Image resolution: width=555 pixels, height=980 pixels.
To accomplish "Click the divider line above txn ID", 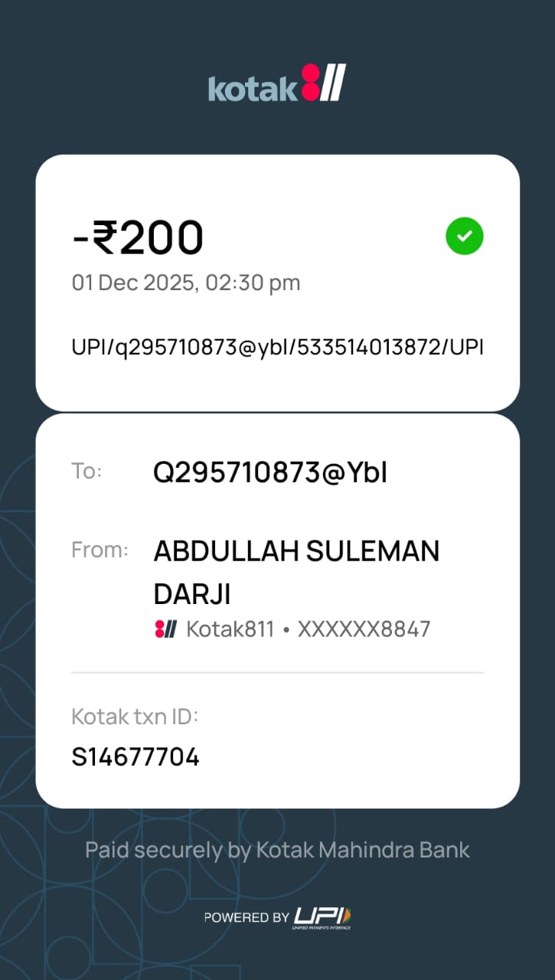I will (277, 673).
